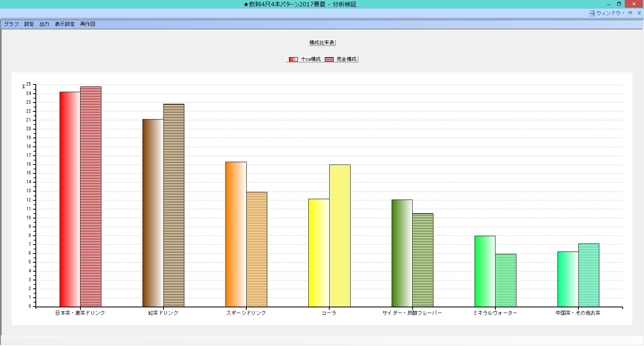This screenshot has width=644, height=346.
Task: Click the 中国茶・その他お茶 axis label
Action: click(x=578, y=313)
